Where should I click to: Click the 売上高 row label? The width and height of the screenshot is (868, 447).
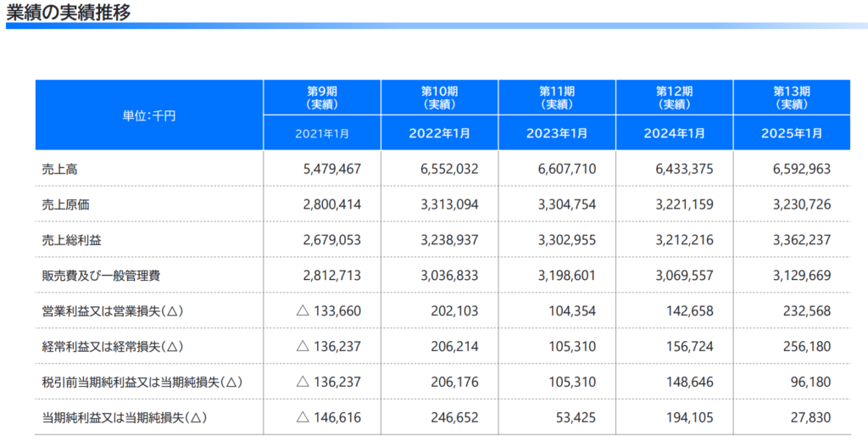pos(60,169)
